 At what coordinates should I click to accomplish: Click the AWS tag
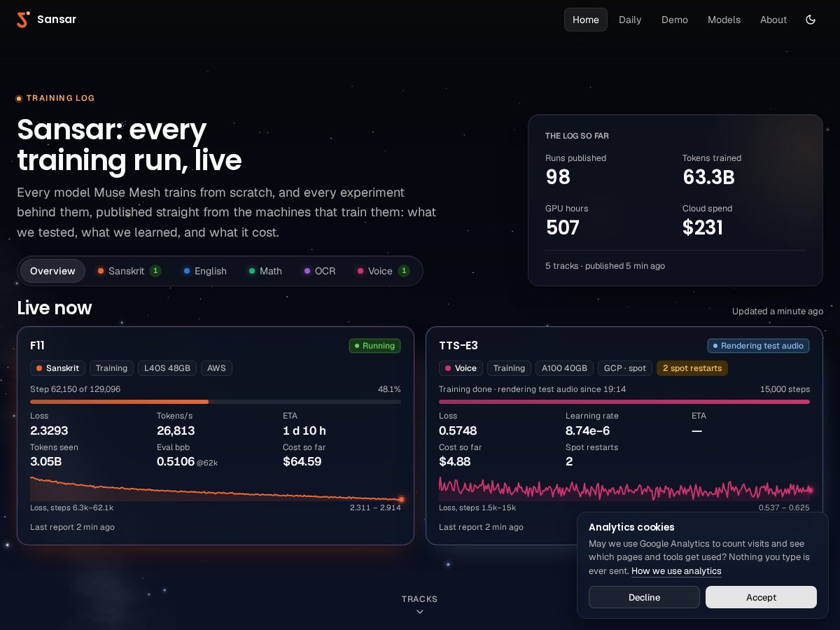pyautogui.click(x=216, y=368)
